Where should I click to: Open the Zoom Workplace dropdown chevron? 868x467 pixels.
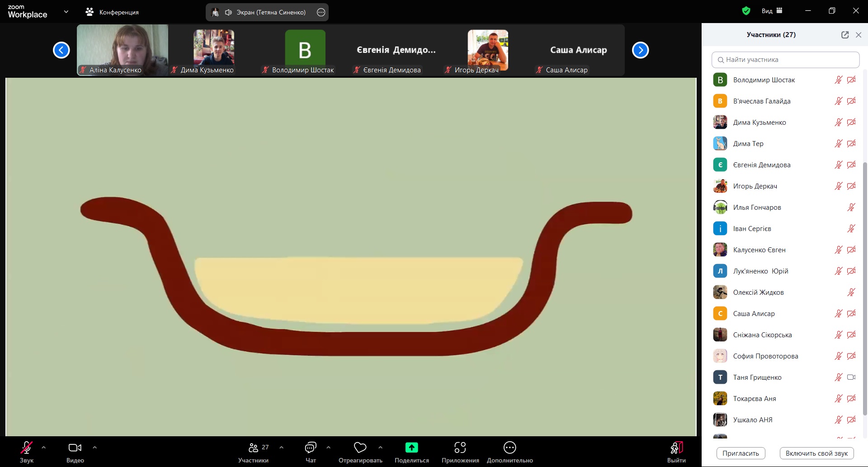click(66, 12)
